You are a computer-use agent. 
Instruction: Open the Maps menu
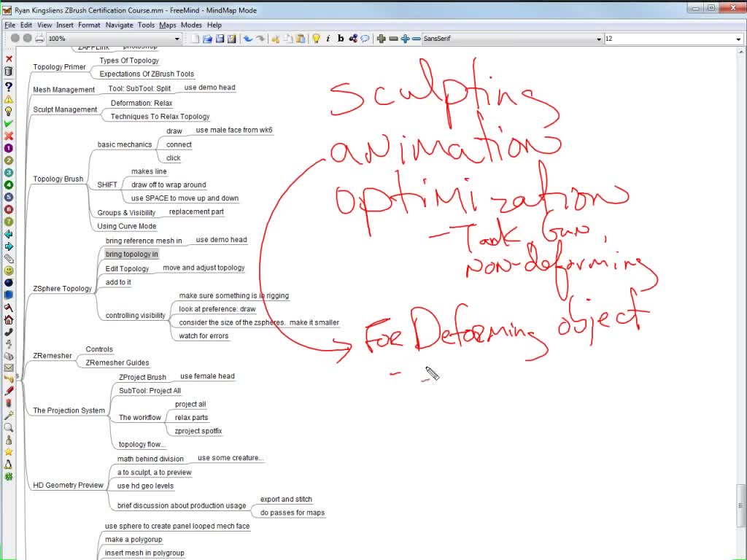tap(168, 25)
